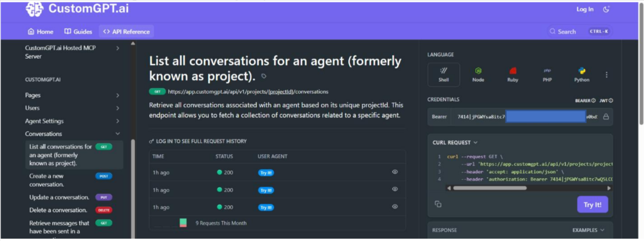644x241 pixels.
Task: Click the Search box
Action: (579, 32)
